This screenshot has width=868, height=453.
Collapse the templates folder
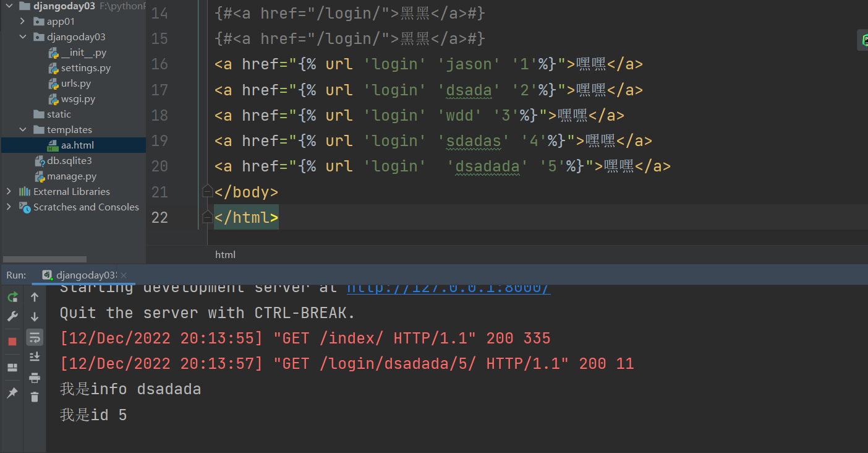coord(23,130)
